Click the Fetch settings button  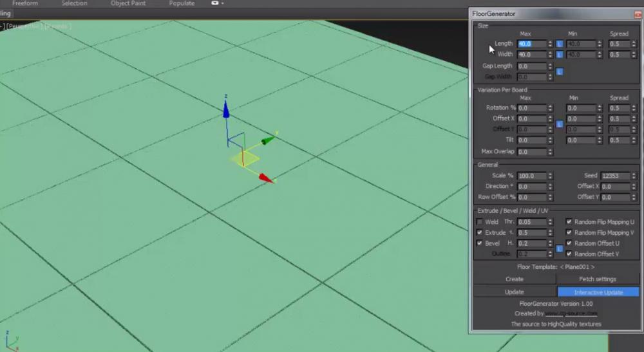(598, 279)
